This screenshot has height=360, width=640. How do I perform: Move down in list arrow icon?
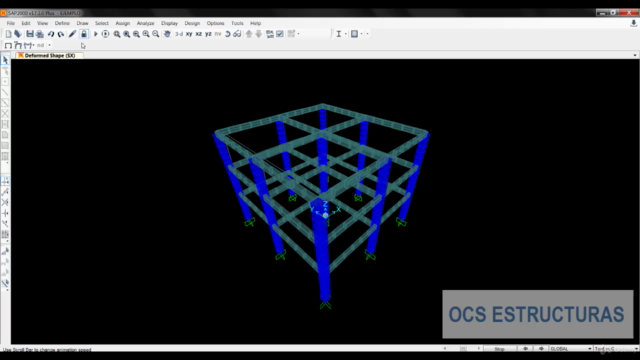(x=259, y=34)
